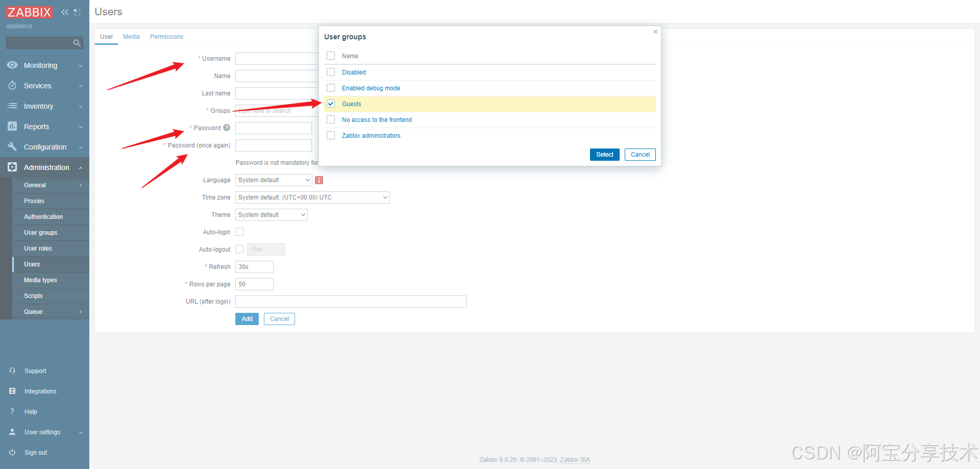Click the Help question mark icon
The height and width of the screenshot is (469, 980).
pyautogui.click(x=12, y=411)
